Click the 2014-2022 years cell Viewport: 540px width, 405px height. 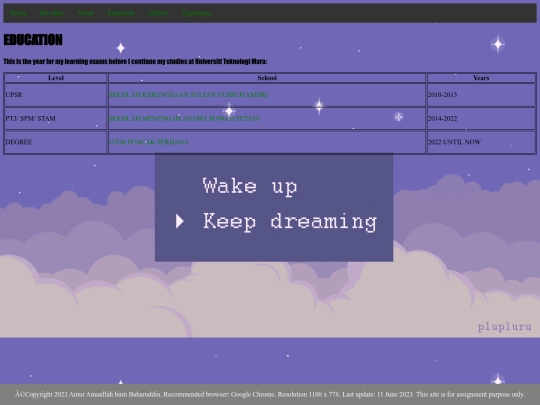tap(481, 118)
